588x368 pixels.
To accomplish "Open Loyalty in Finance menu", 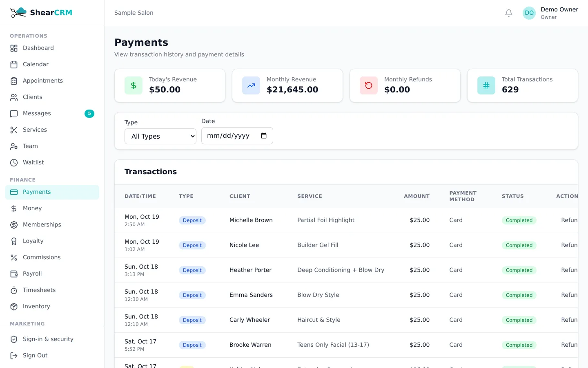I will [52, 241].
